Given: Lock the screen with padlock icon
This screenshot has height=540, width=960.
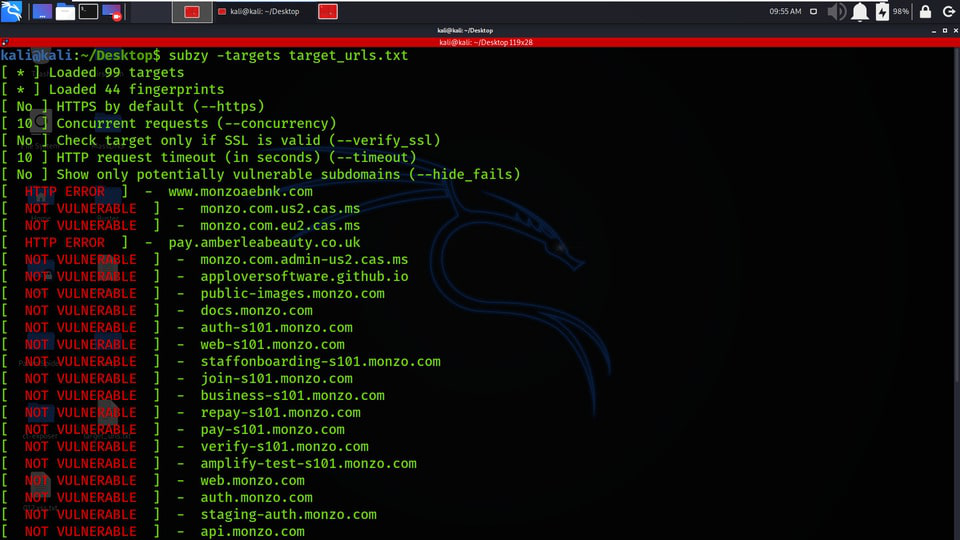Looking at the screenshot, I should 925,11.
